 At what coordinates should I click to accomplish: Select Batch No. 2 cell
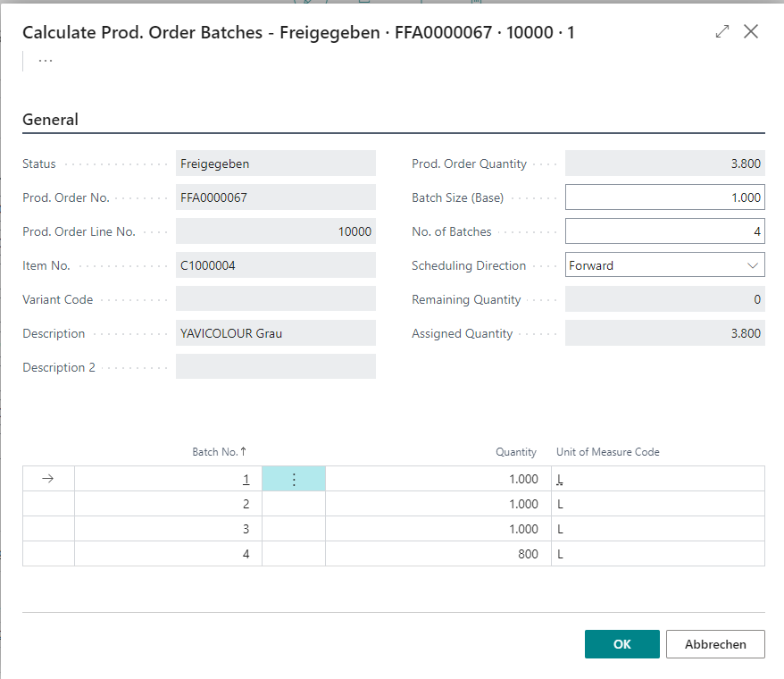click(168, 504)
